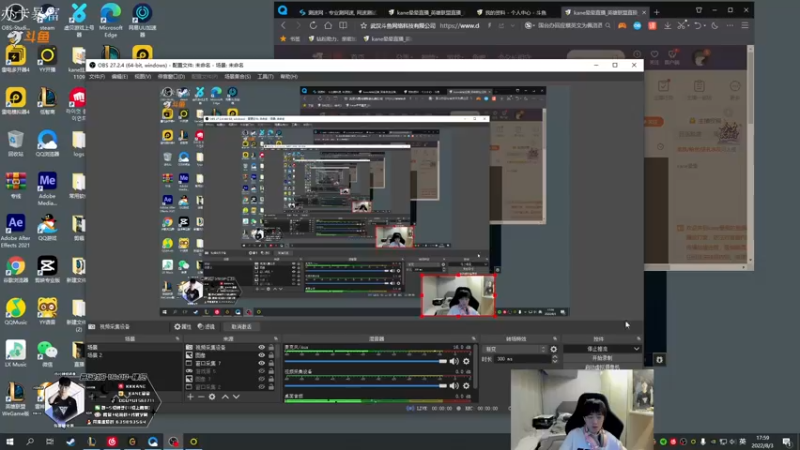
Task: Open settings gear for microphone mixer channel
Action: [x=466, y=361]
